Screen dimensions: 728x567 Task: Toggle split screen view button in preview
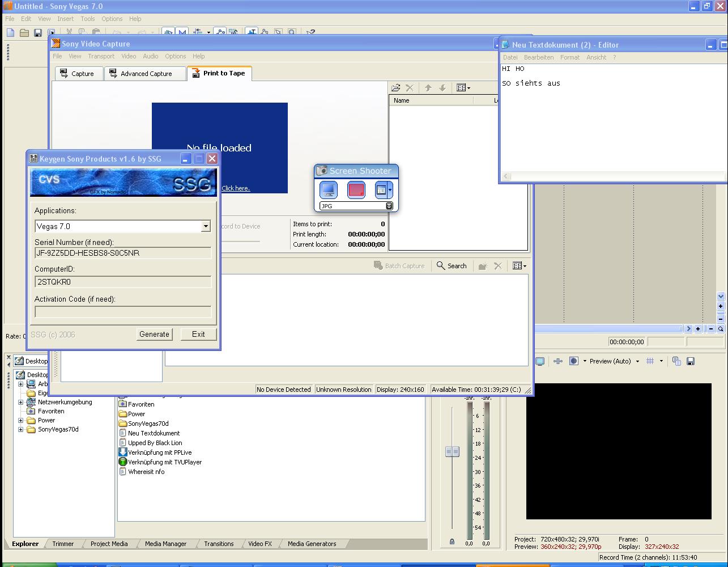[x=573, y=361]
